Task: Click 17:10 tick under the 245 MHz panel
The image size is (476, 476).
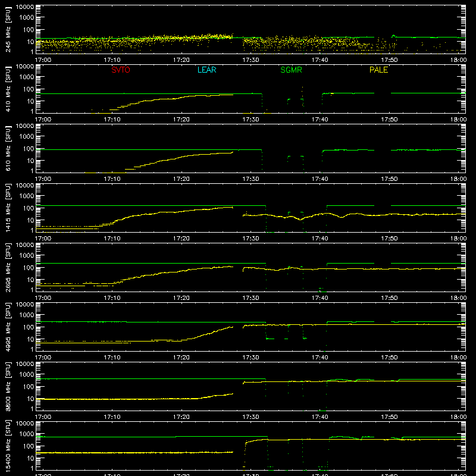Action: pos(112,60)
